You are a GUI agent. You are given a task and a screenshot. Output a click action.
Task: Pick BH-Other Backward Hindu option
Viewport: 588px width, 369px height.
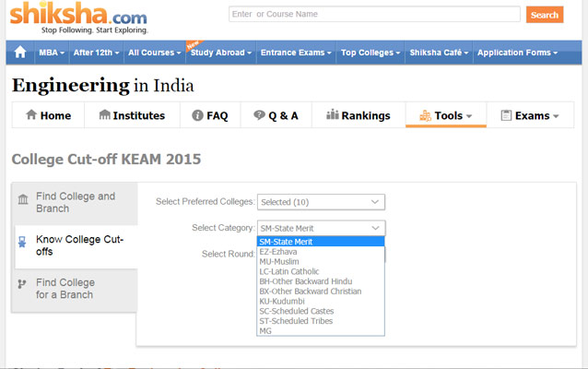(x=305, y=281)
